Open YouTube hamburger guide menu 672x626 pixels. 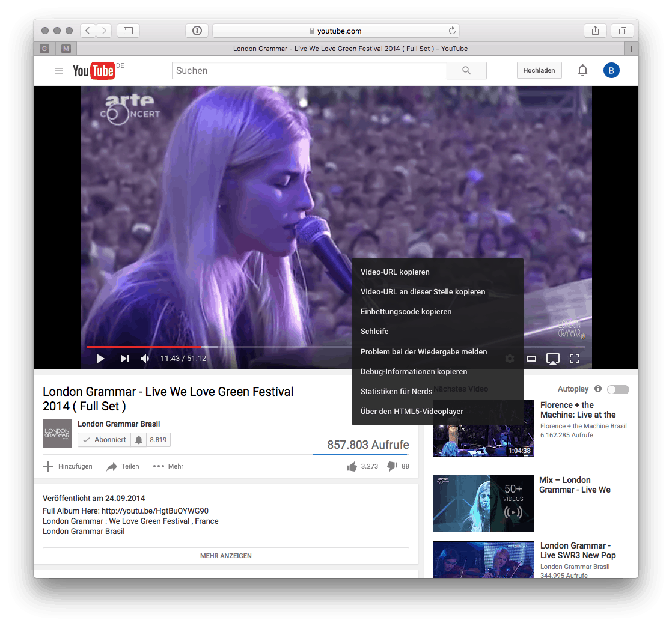pos(58,71)
